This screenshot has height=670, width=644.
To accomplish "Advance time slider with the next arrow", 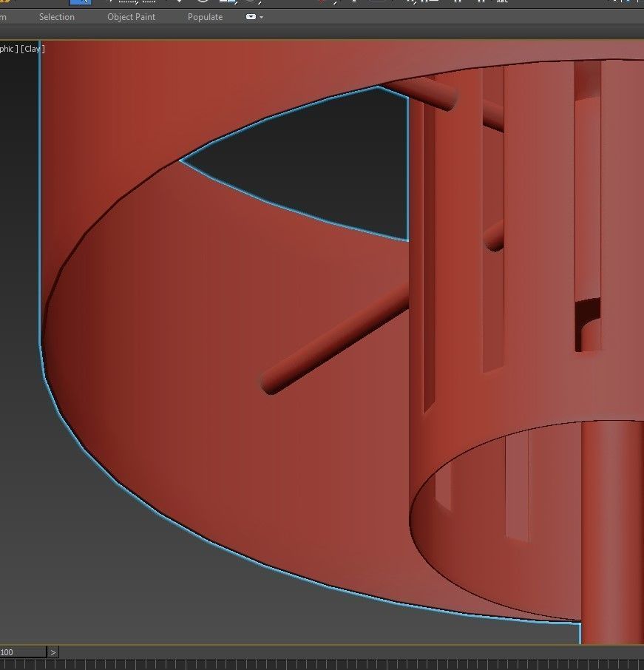I will pos(53,652).
